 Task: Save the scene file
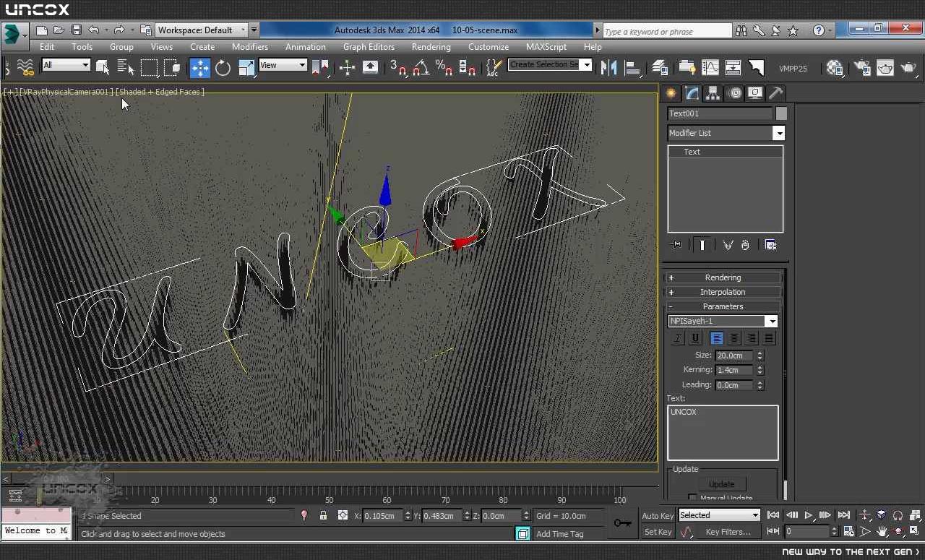click(76, 30)
